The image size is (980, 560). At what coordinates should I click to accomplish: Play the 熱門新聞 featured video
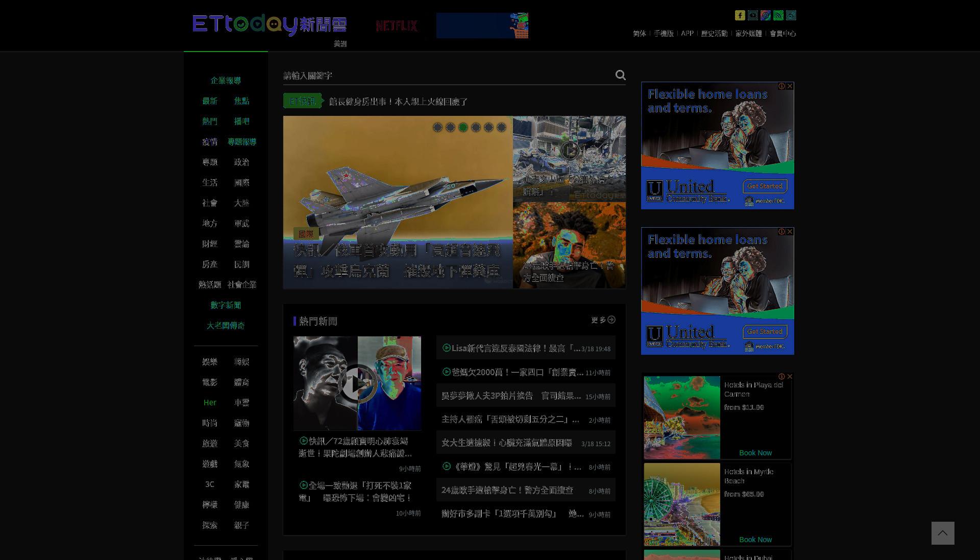click(x=357, y=383)
